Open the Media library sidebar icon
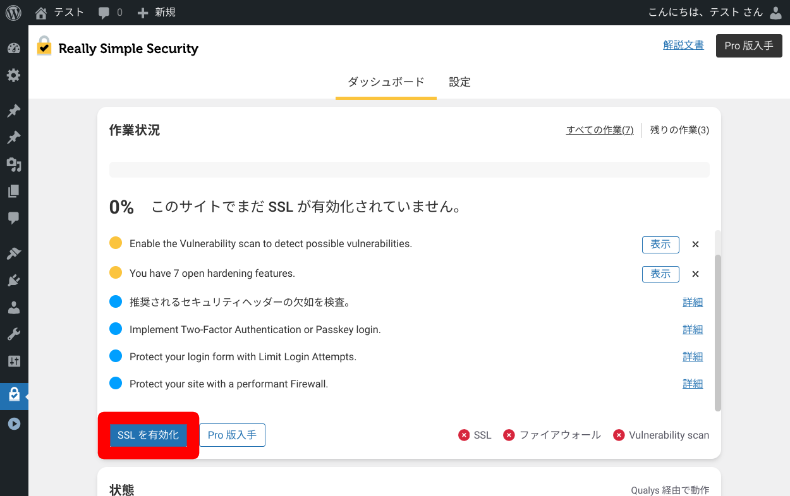The height and width of the screenshot is (496, 790). click(14, 164)
